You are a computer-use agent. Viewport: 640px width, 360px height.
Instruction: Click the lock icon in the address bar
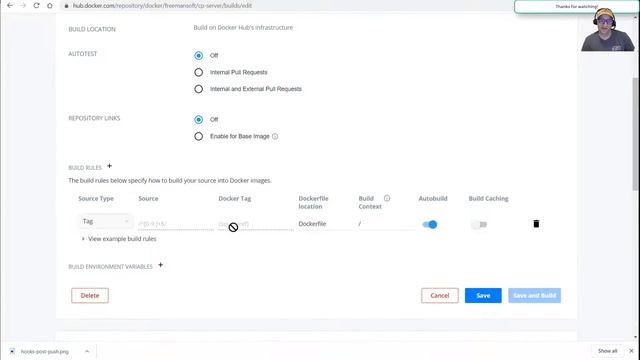click(x=66, y=6)
